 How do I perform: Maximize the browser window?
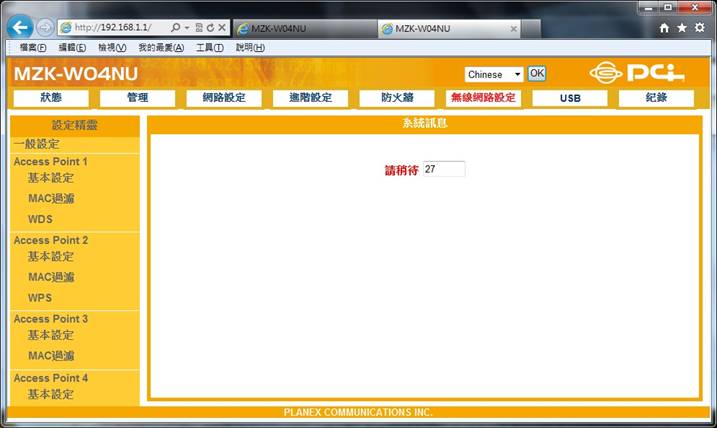668,8
